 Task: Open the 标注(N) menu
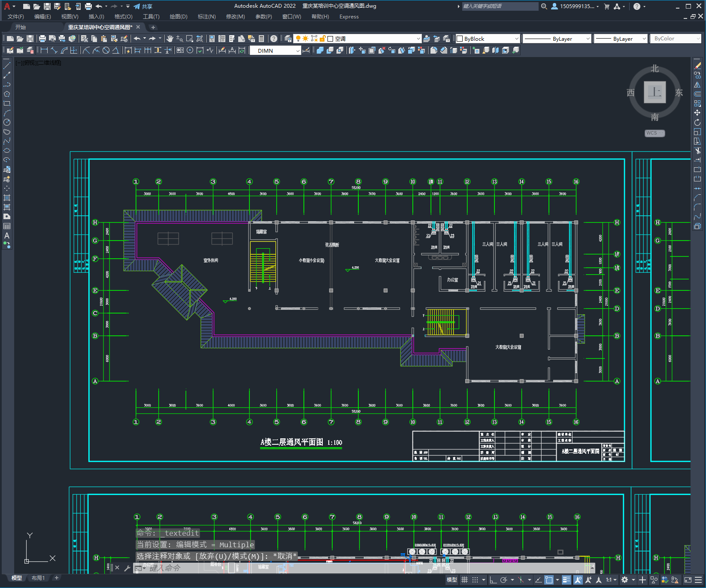[206, 17]
